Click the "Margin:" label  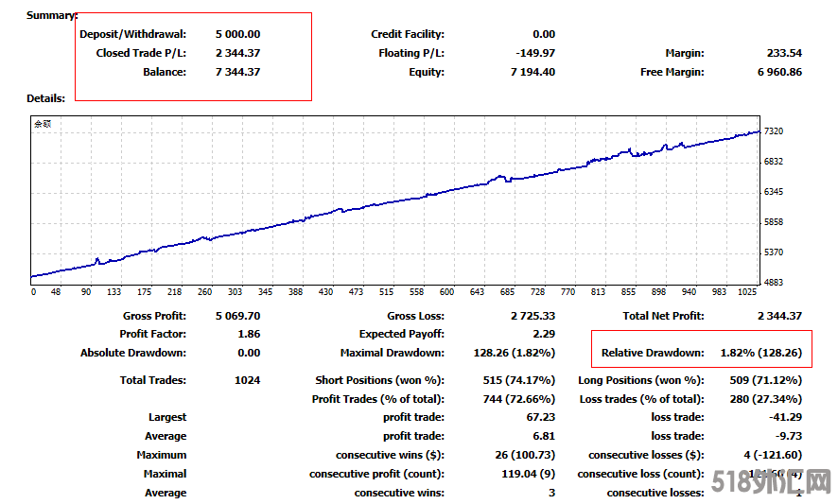click(685, 53)
